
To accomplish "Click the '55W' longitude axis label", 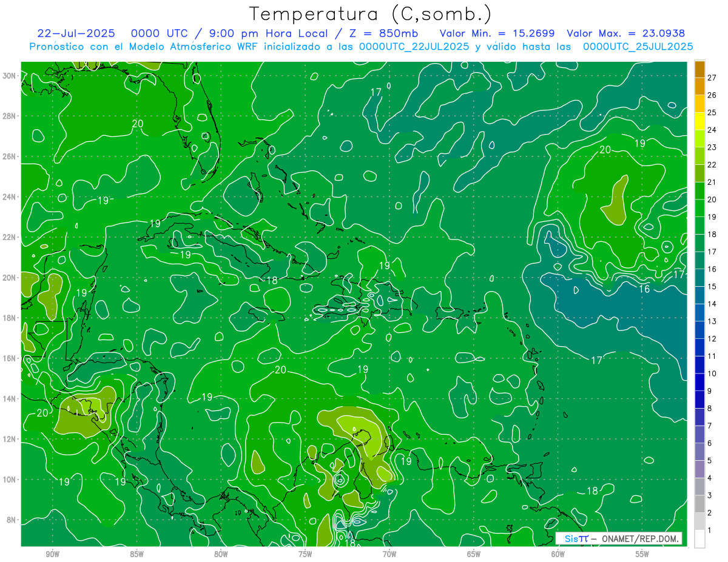I will point(642,554).
